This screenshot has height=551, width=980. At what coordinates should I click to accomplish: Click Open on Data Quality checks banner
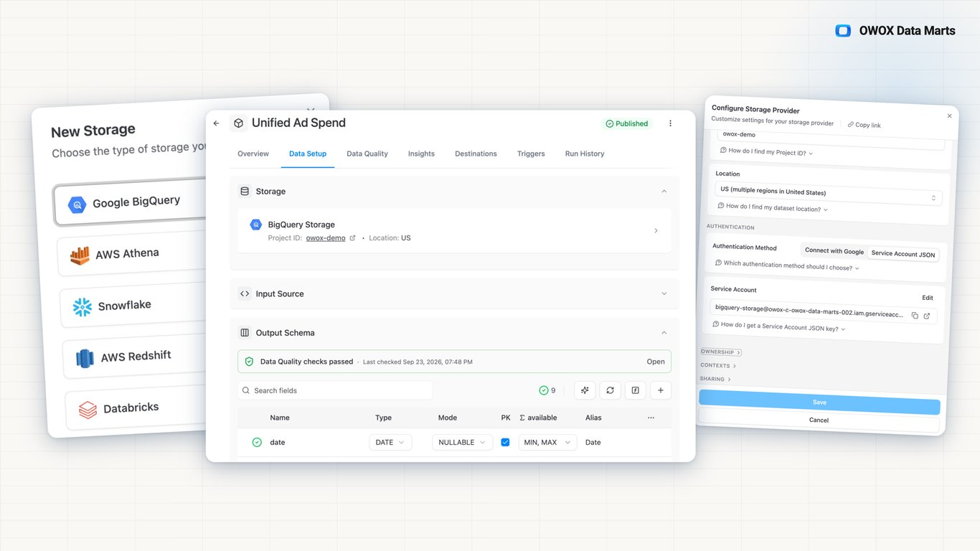click(656, 362)
